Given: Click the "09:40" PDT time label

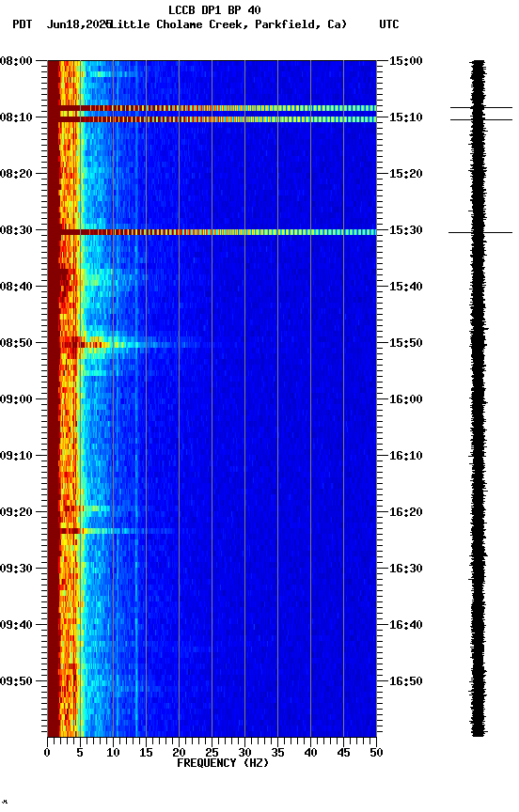Looking at the screenshot, I should click(16, 625).
